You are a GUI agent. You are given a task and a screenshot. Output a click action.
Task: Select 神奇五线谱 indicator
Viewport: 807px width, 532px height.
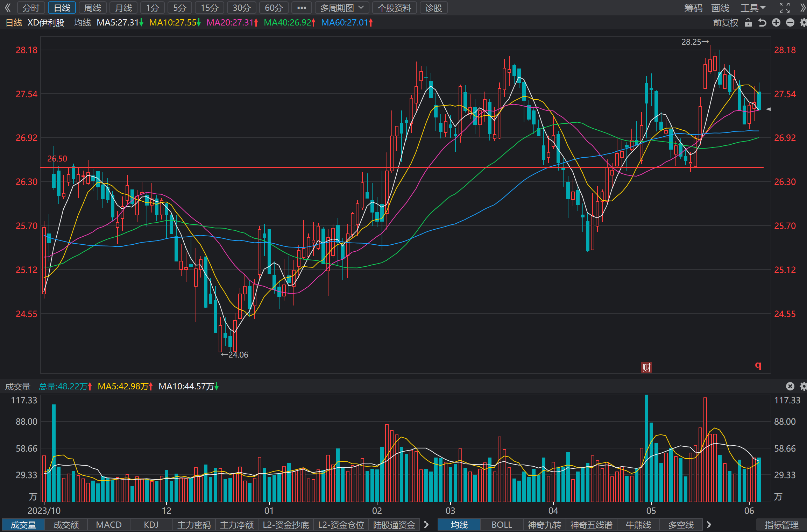[592, 525]
